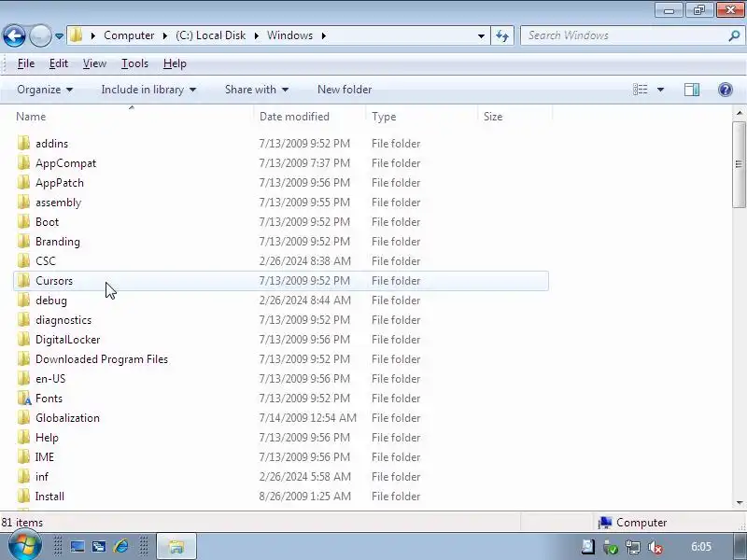Viewport: 747px width, 560px height.
Task: Open the Windows Start orb
Action: 25,546
